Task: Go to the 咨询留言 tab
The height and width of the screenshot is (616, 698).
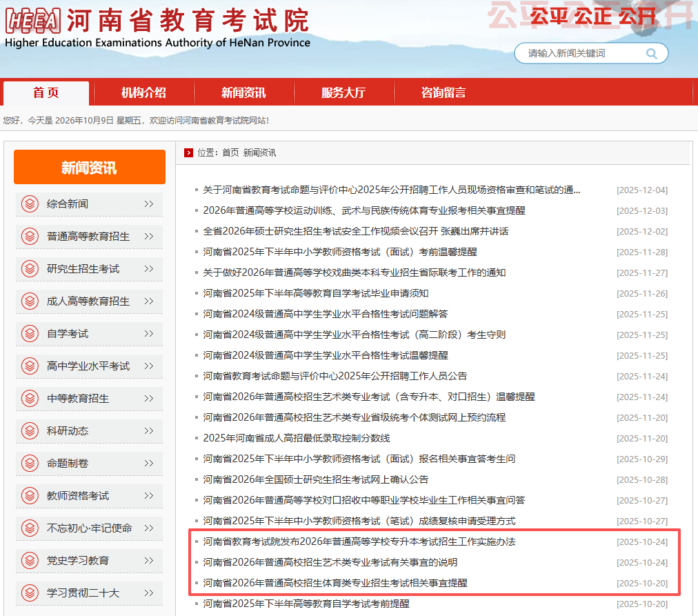Action: click(443, 92)
